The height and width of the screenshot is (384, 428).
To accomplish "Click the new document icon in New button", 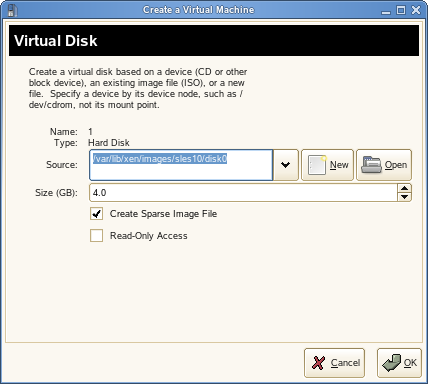I will 317,165.
